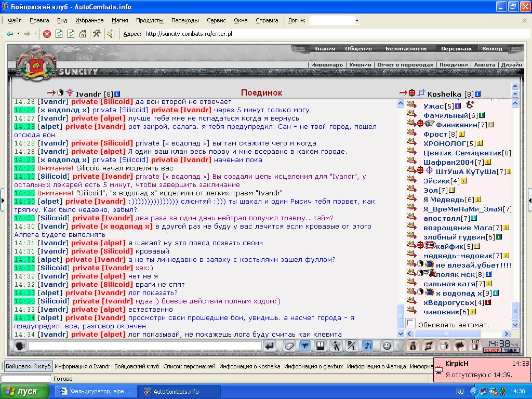
Task: Open info icon next to Koshelka [8]
Action: [x=477, y=94]
